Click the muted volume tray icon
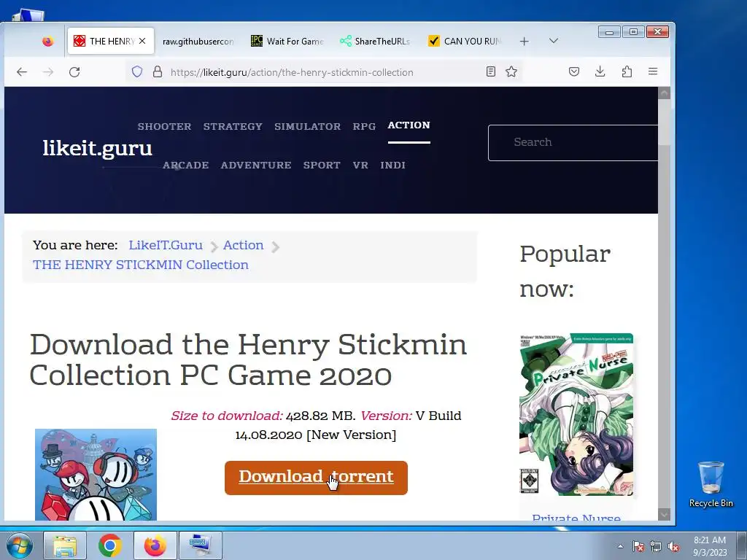747x560 pixels. 673,546
